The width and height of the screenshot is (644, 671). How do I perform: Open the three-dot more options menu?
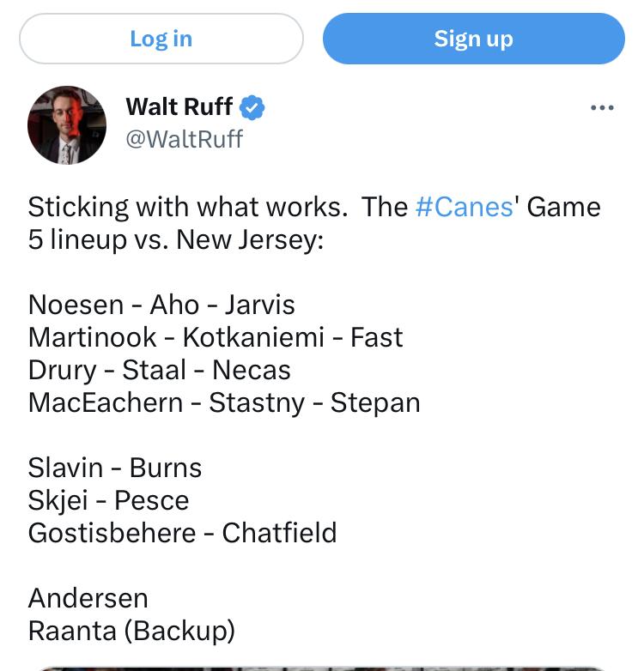coord(602,107)
